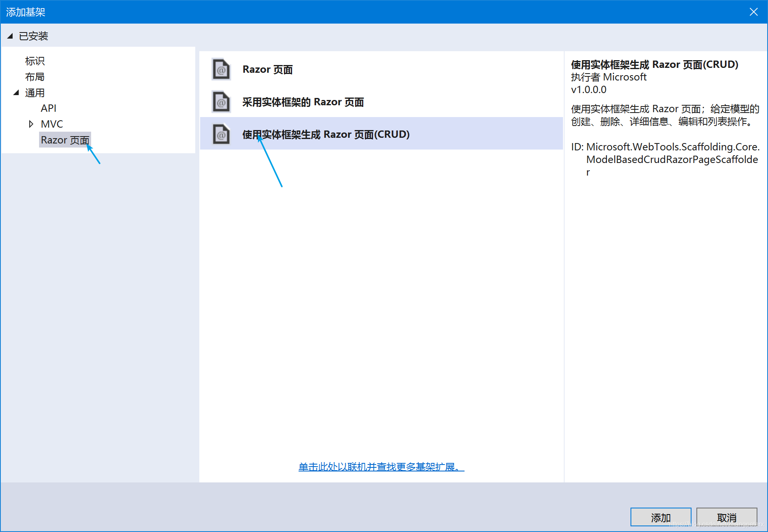The width and height of the screenshot is (768, 532).
Task: Click the Razor 页面 template icon
Action: point(221,69)
